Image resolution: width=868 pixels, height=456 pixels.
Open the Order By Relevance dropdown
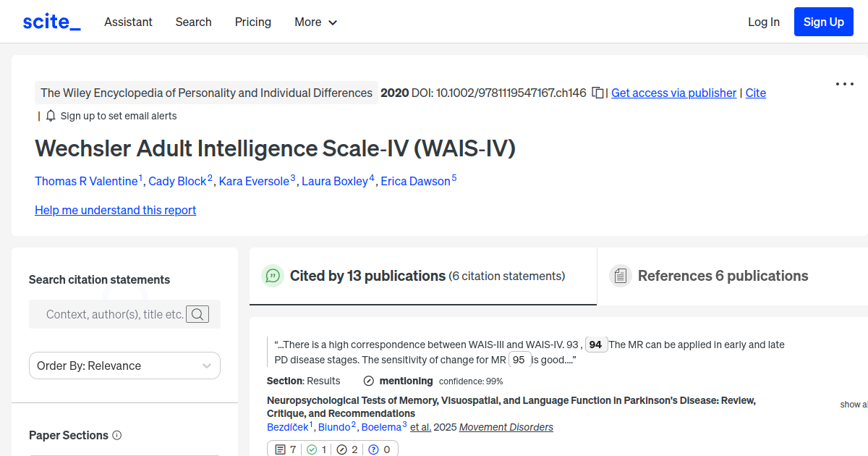point(124,366)
